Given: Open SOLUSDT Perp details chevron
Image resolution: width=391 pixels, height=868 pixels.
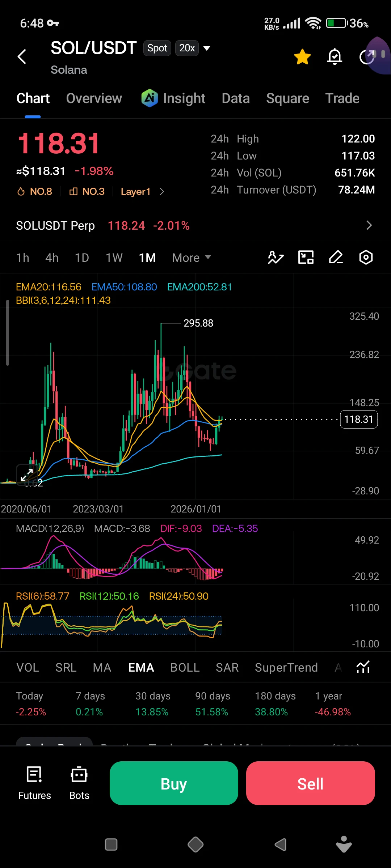Looking at the screenshot, I should coord(369,225).
